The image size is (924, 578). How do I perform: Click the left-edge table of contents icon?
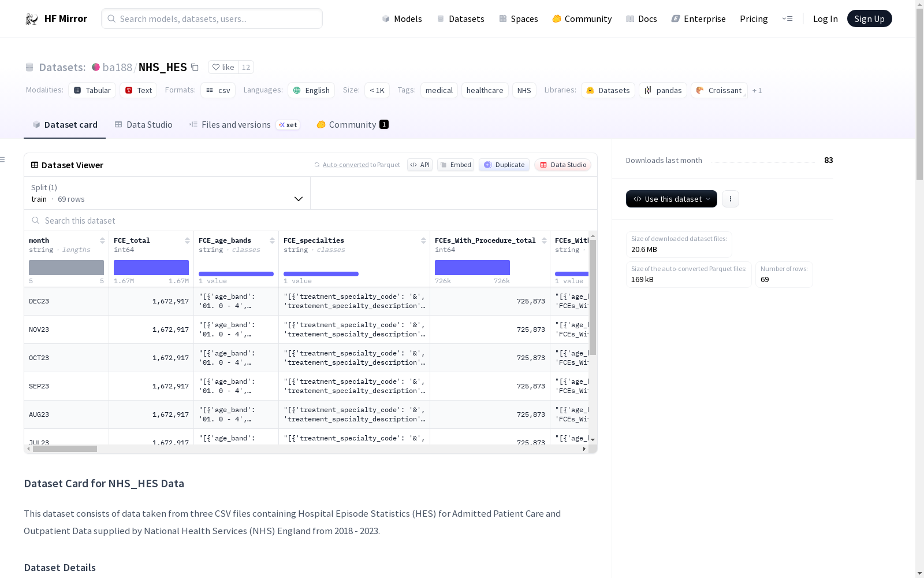coord(3,160)
